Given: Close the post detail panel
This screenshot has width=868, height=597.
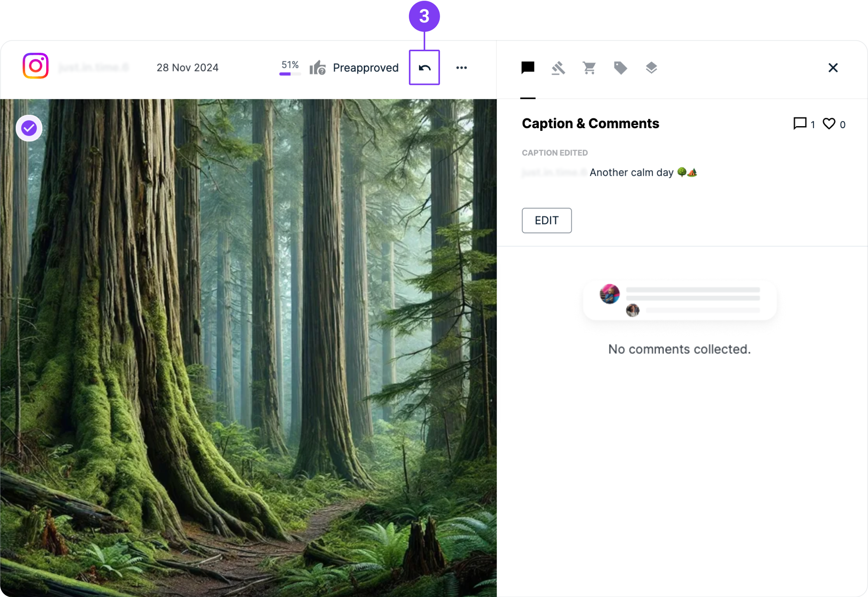Looking at the screenshot, I should (833, 68).
